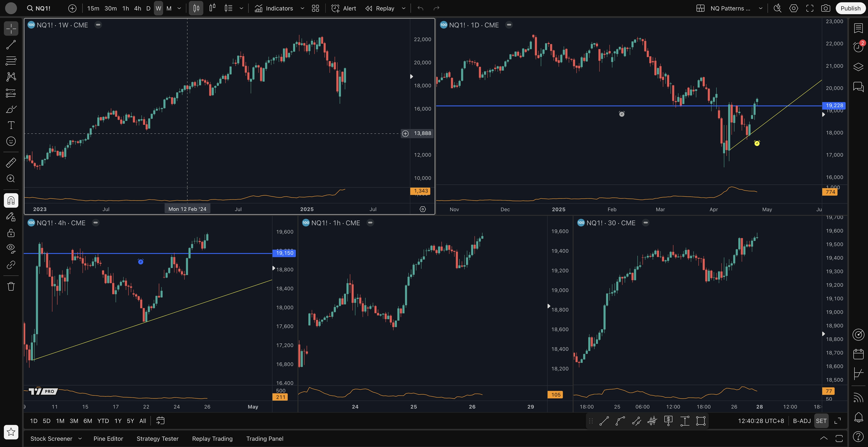Open the Alerts panel clock icon
This screenshot has width=868, height=447.
coord(858,47)
